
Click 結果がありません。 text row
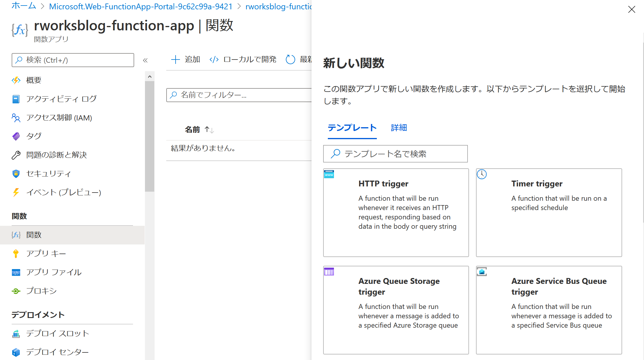pyautogui.click(x=203, y=148)
